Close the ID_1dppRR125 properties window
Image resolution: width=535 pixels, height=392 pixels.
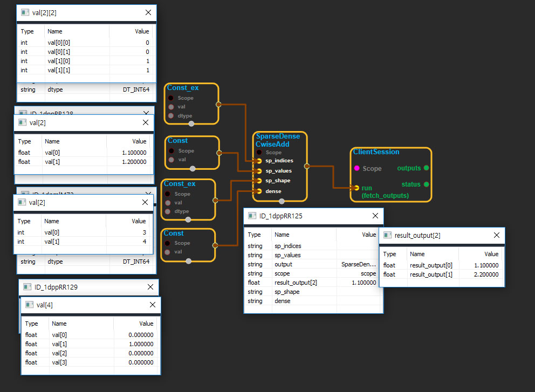pyautogui.click(x=375, y=216)
